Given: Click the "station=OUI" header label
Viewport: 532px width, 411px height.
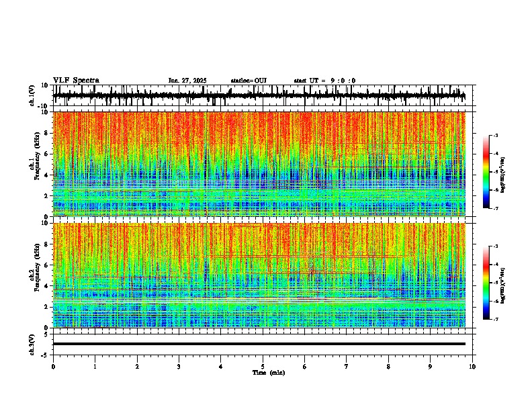Looking at the screenshot, I should [249, 81].
